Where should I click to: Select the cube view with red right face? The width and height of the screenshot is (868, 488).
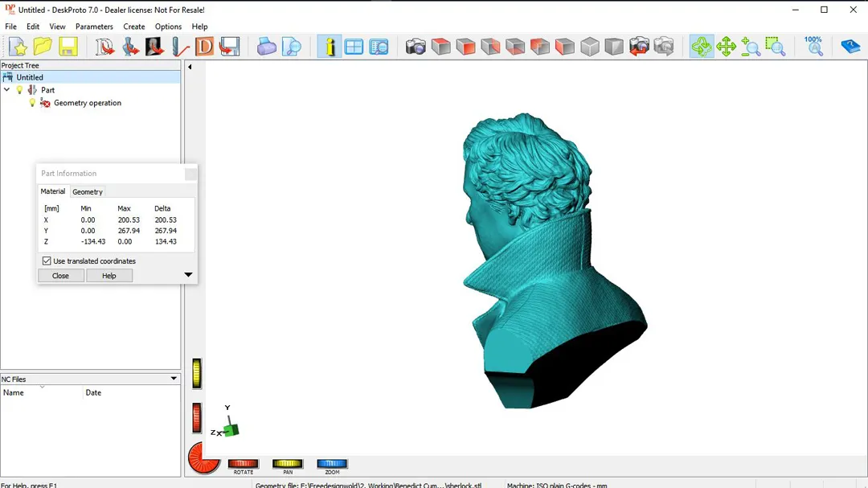coord(565,47)
